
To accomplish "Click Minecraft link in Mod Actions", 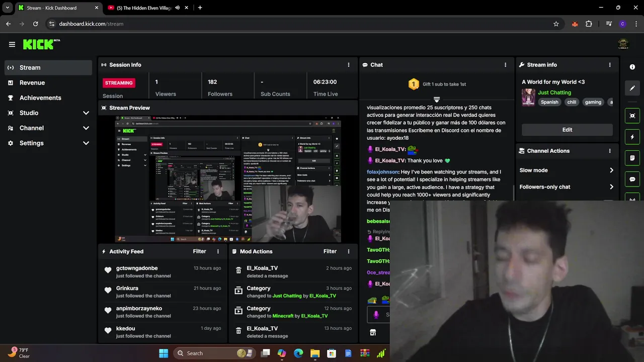I will (x=283, y=316).
